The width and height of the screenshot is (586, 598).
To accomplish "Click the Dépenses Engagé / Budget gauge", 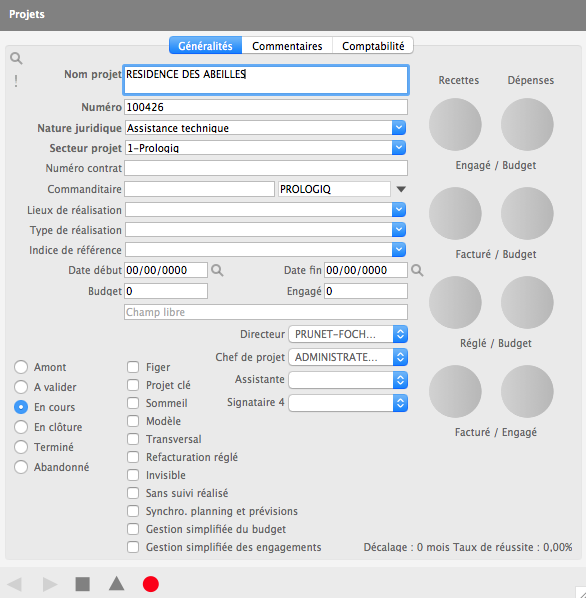I will (x=527, y=124).
